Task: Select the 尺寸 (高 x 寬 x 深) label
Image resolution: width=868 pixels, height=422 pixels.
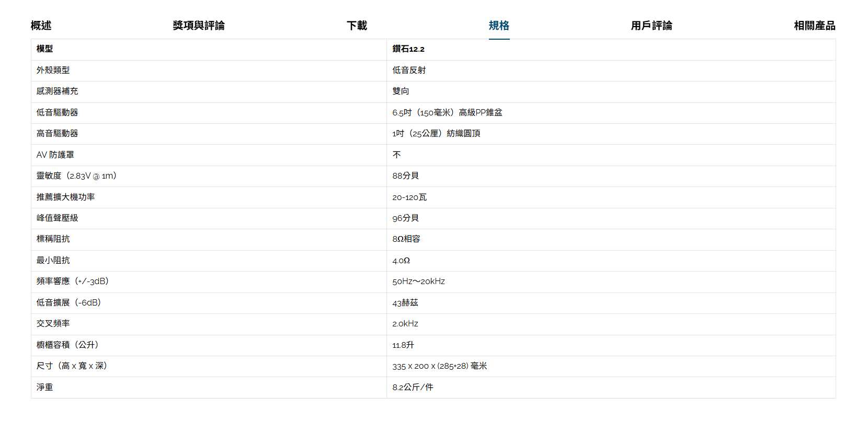Action: coord(72,366)
